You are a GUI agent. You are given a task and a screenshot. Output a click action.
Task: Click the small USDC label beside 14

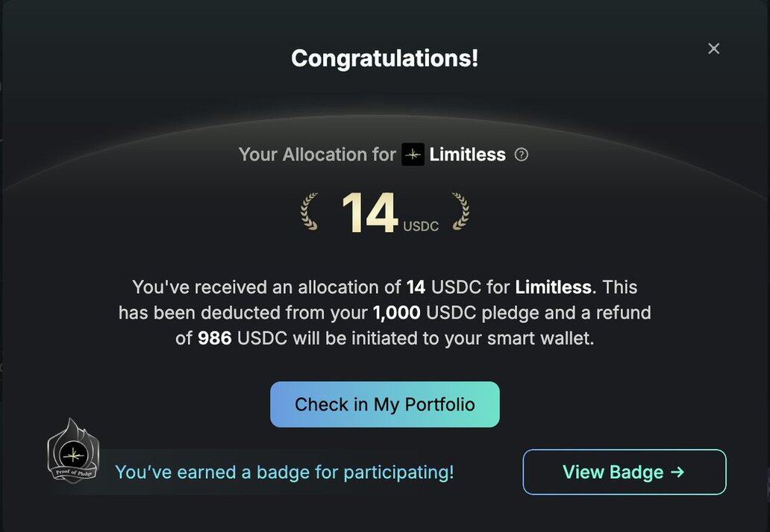[421, 226]
